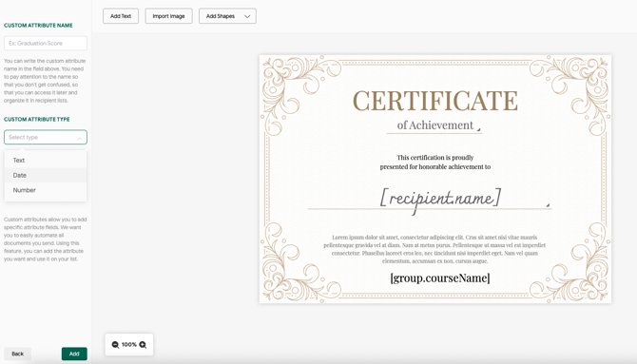Confirm with the green Add button
The width and height of the screenshot is (637, 364).
74,354
